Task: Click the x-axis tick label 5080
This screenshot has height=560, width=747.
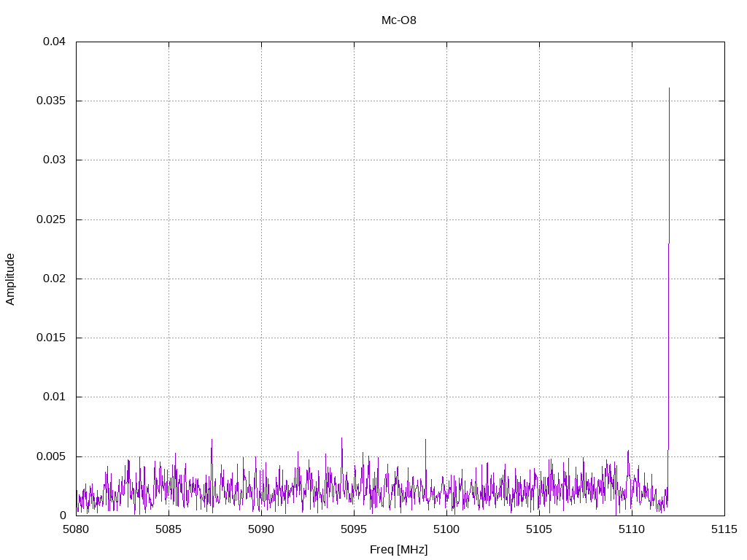Action: [76, 529]
